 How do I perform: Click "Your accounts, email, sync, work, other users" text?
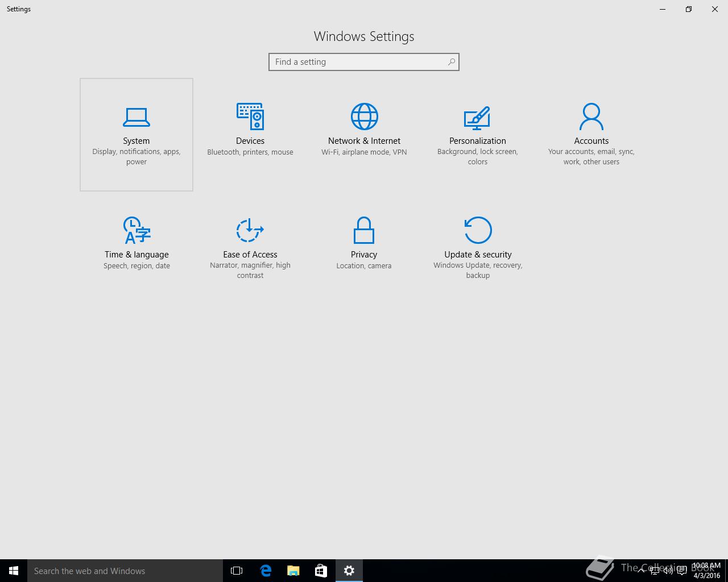point(591,157)
